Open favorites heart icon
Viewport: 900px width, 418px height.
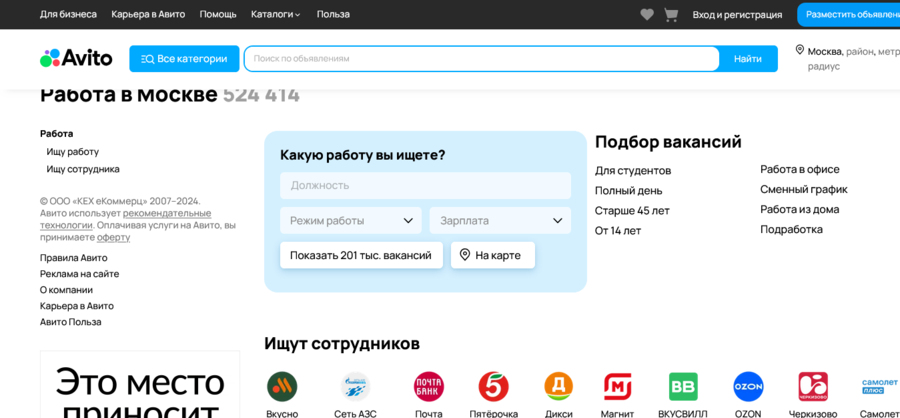click(647, 15)
